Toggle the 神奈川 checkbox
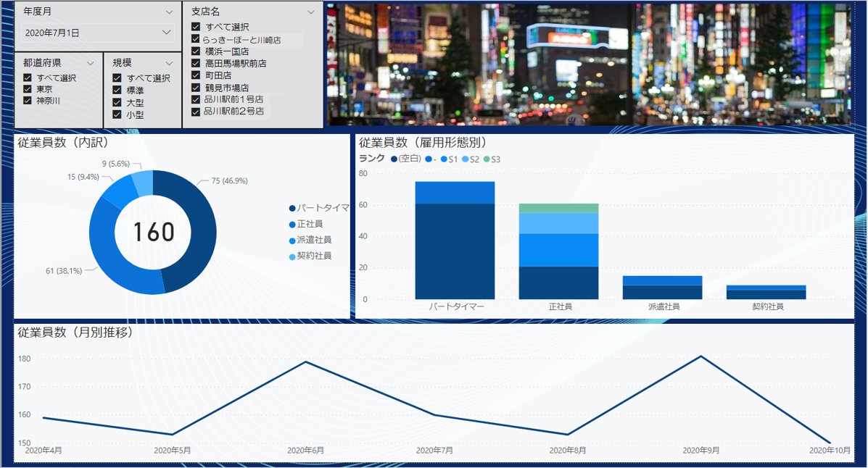 (x=28, y=101)
